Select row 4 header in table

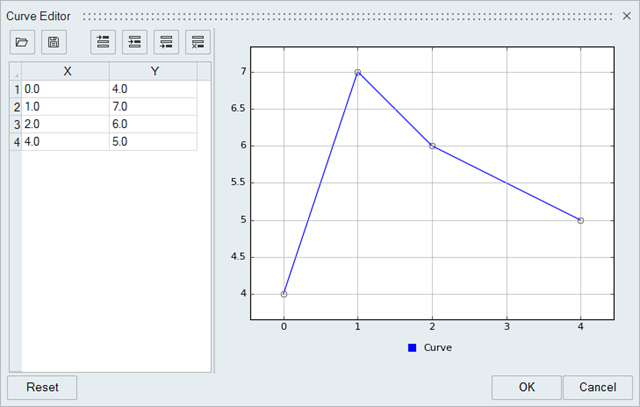click(15, 142)
